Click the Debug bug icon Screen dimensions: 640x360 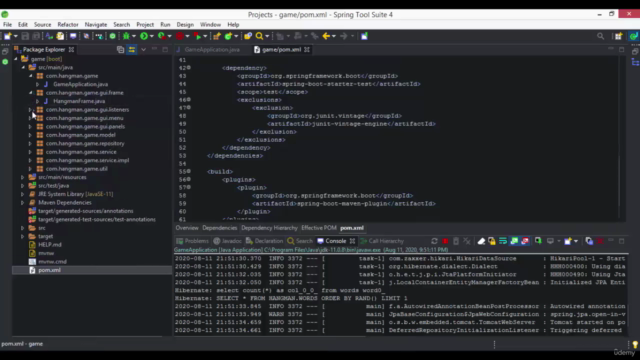pyautogui.click(x=127, y=36)
